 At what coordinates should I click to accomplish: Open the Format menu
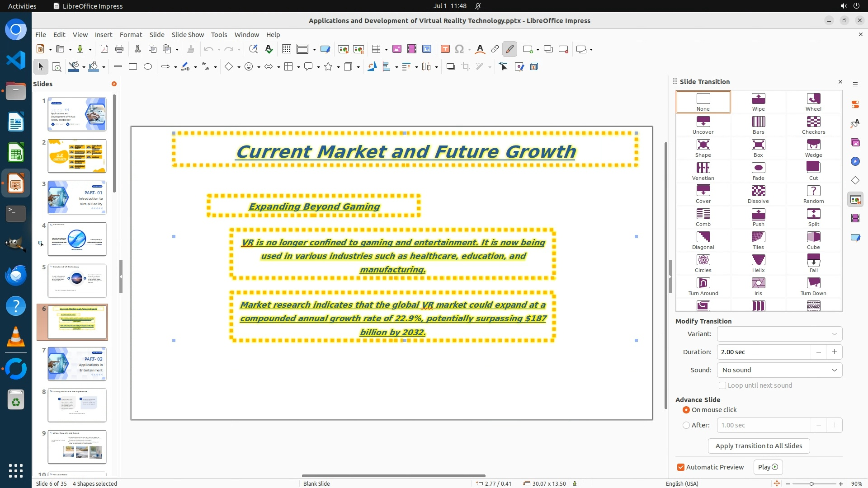131,34
